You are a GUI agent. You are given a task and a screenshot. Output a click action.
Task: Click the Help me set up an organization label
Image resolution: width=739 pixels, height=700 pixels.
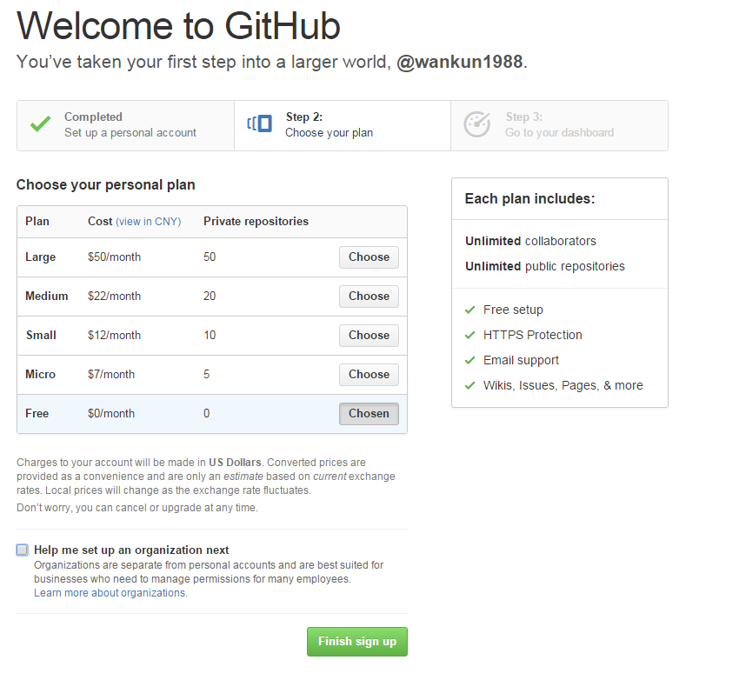click(131, 550)
